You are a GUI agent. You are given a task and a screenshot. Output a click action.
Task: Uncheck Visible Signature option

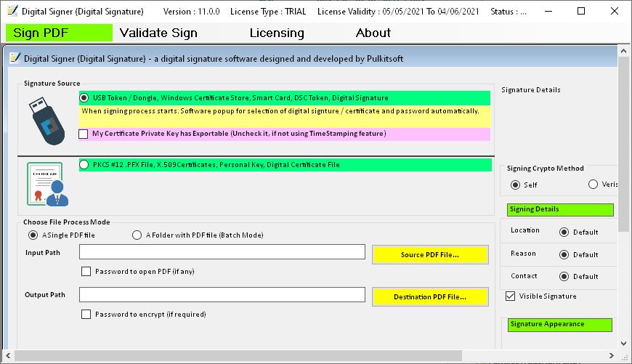coord(510,296)
